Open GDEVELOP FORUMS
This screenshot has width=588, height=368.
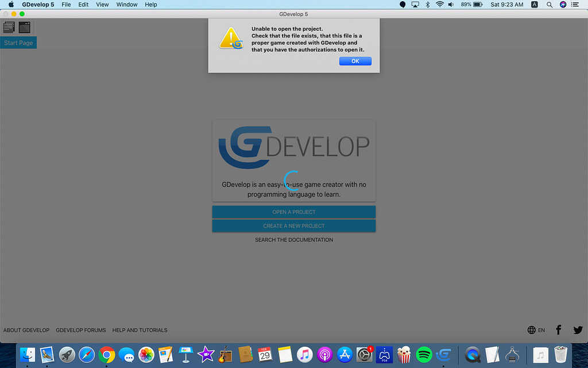[x=80, y=330]
